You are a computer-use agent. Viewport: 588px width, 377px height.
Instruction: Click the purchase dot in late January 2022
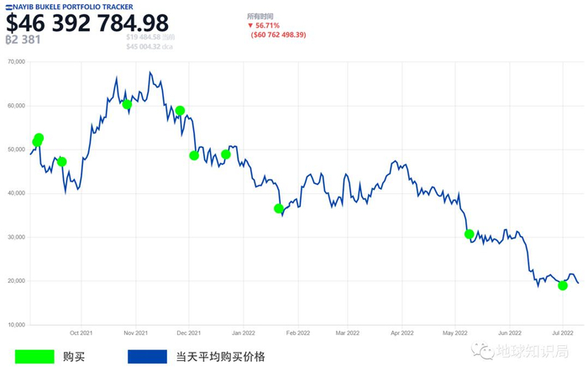[279, 208]
